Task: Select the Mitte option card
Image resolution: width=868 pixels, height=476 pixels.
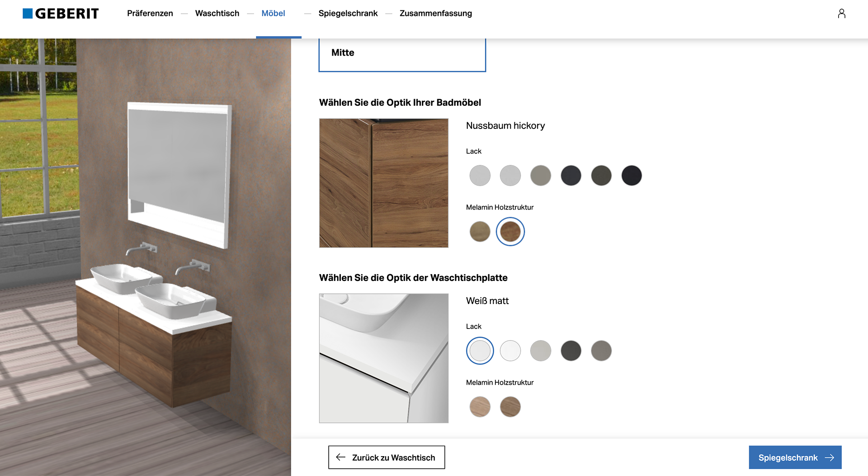Action: click(402, 54)
